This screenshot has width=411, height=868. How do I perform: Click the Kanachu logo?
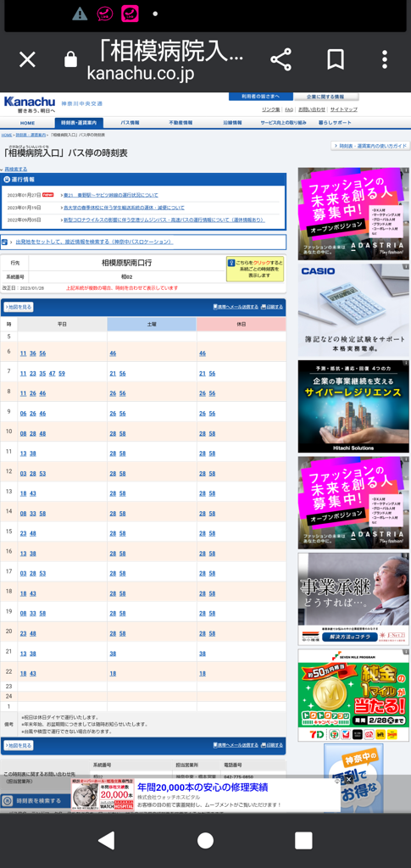point(30,103)
